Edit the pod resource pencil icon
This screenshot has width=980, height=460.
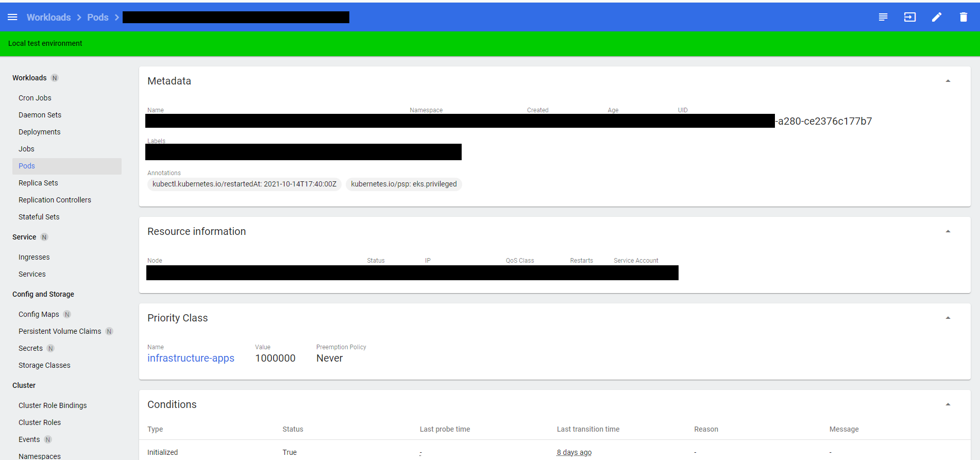pyautogui.click(x=937, y=17)
